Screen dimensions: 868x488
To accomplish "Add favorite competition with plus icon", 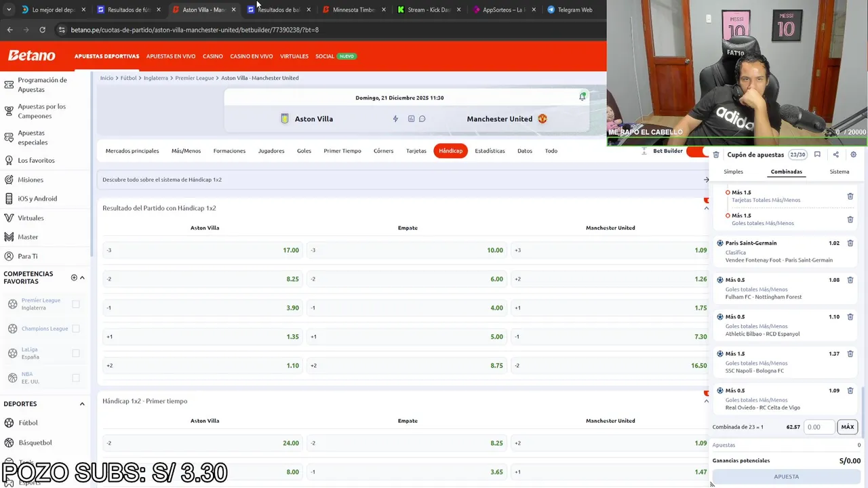I will pyautogui.click(x=74, y=277).
